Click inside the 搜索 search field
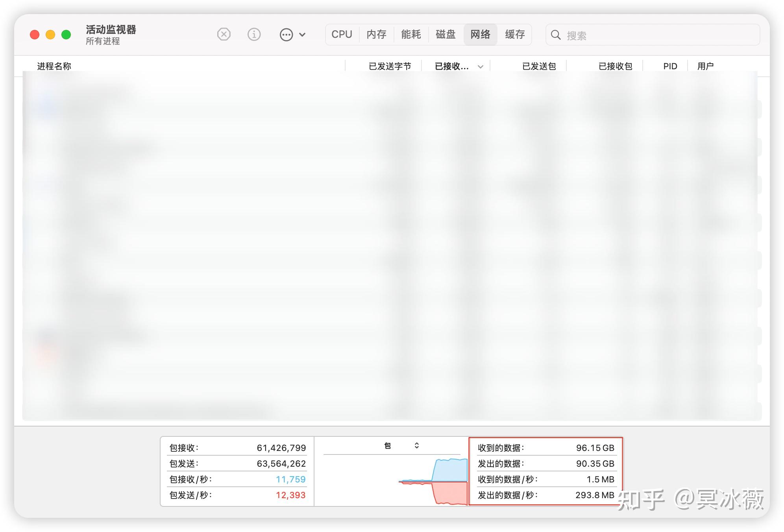The height and width of the screenshot is (532, 784). click(x=630, y=35)
